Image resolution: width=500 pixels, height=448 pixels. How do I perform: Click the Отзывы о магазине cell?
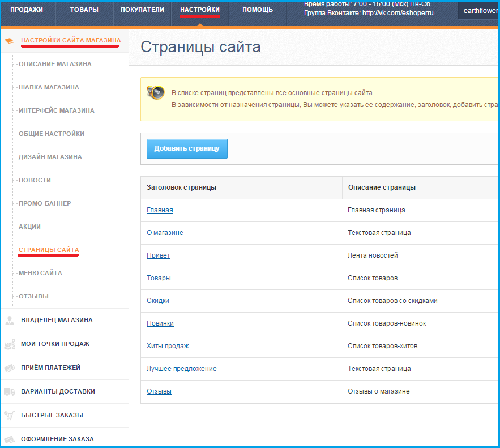point(378,391)
